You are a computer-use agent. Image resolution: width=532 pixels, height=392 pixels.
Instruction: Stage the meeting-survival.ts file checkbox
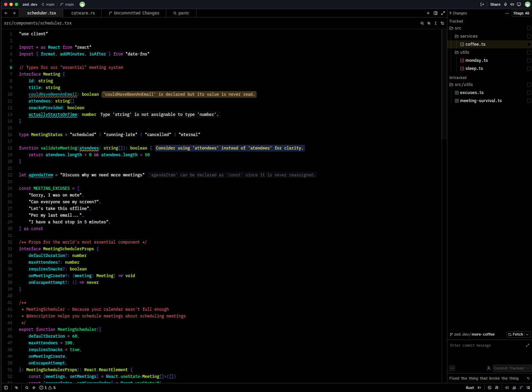529,101
